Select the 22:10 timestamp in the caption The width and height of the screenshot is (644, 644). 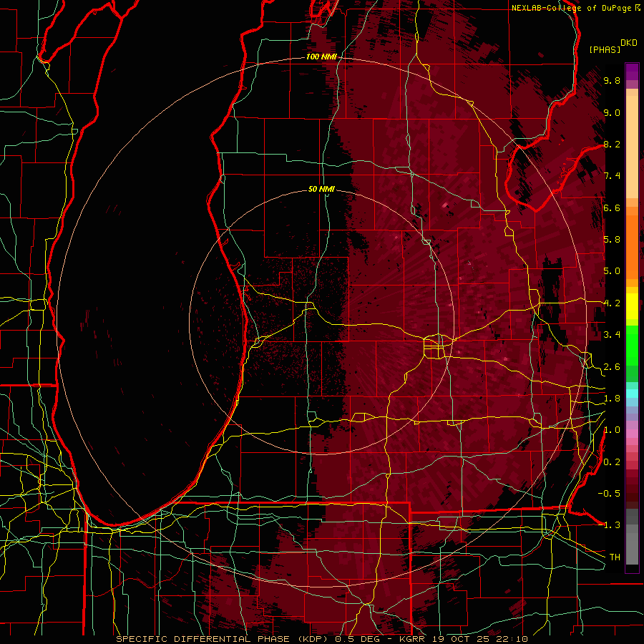(513, 639)
